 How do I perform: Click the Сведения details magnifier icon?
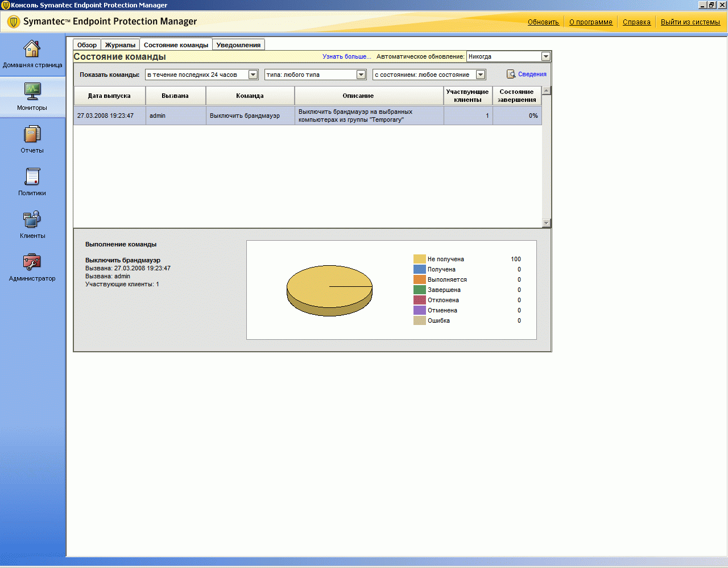tap(511, 74)
